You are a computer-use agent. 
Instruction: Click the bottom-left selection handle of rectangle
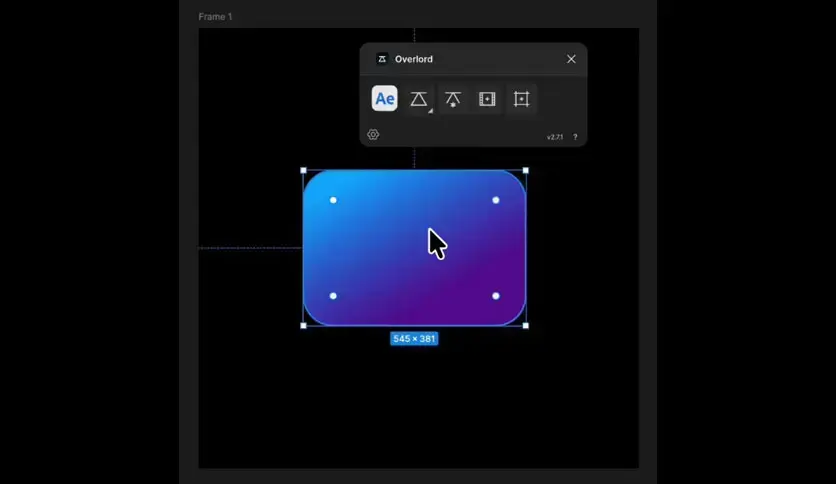303,326
